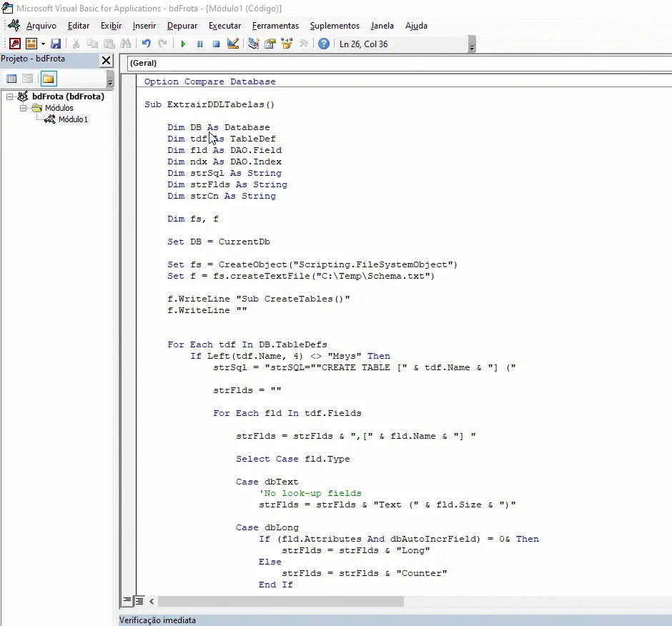This screenshot has height=626, width=672.
Task: Click the Ln 26, Col 36 position indicator
Action: tap(363, 44)
